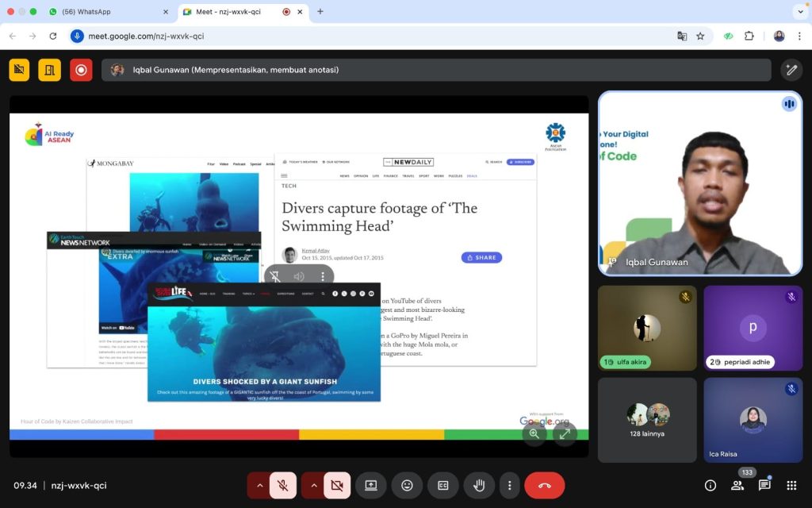Toggle microphone mute button
The image size is (812, 508).
coord(283,486)
